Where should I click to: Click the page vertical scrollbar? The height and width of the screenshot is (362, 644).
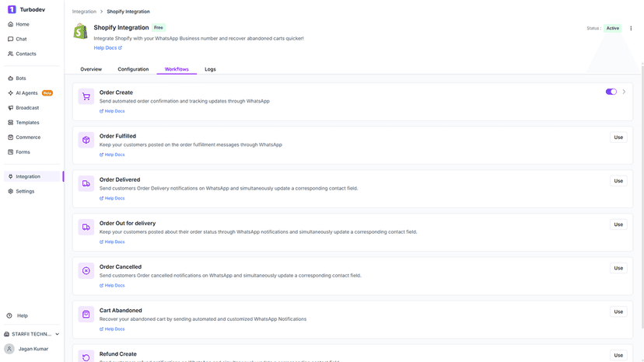click(642, 197)
